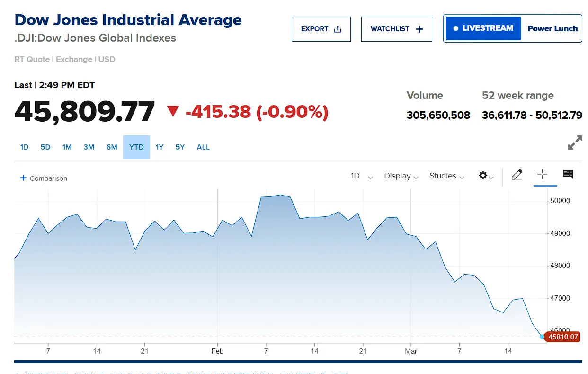
Task: Show the ALL time range
Action: click(x=203, y=147)
